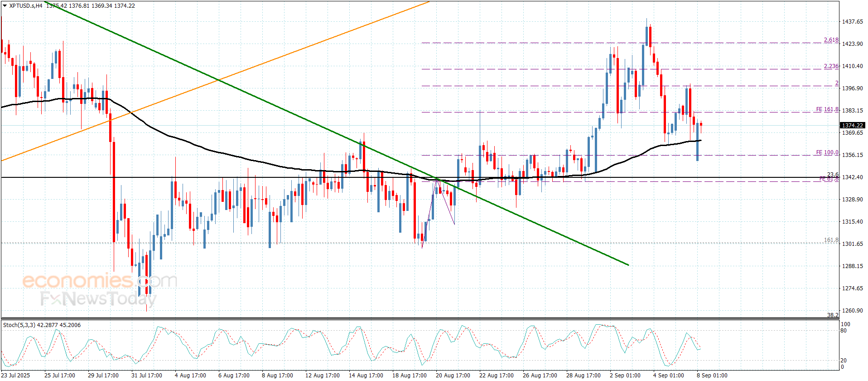This screenshot has width=868, height=381.
Task: Click the 1383.15 price axis label
Action: pyautogui.click(x=852, y=111)
